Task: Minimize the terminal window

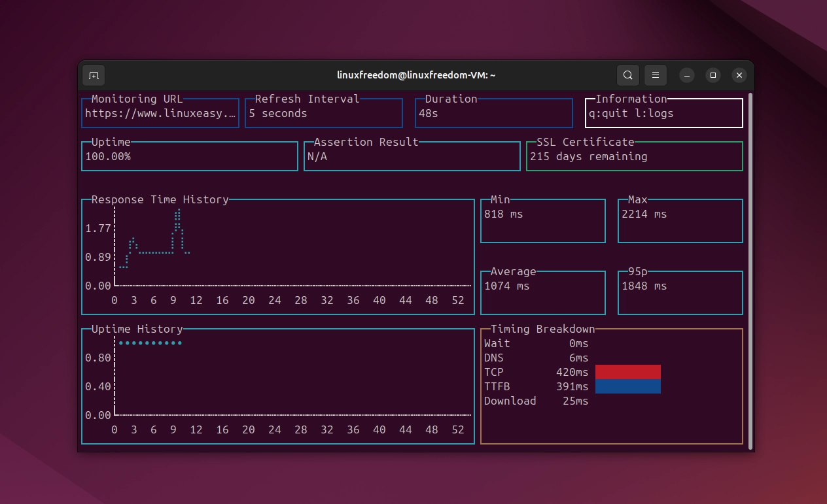Action: click(x=686, y=75)
